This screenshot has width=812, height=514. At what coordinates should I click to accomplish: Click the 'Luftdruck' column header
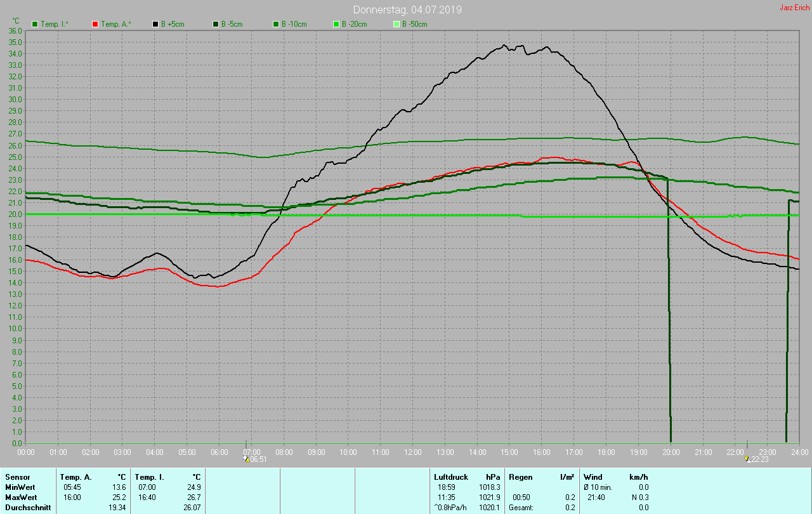pyautogui.click(x=451, y=477)
